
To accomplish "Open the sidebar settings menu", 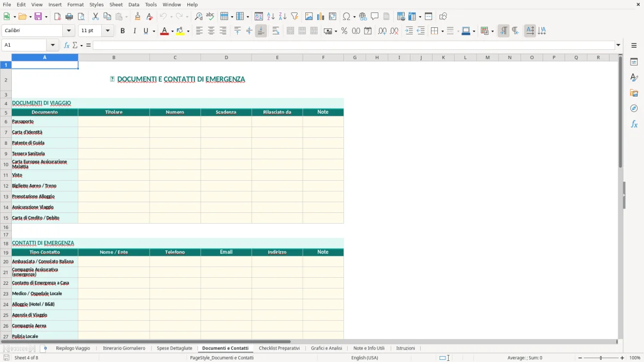I will (x=634, y=45).
